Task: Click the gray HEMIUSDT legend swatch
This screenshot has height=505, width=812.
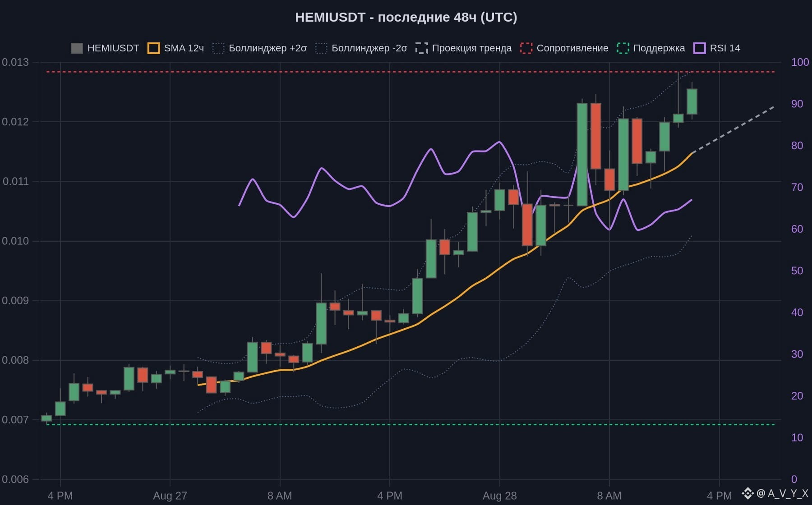Action: click(77, 48)
